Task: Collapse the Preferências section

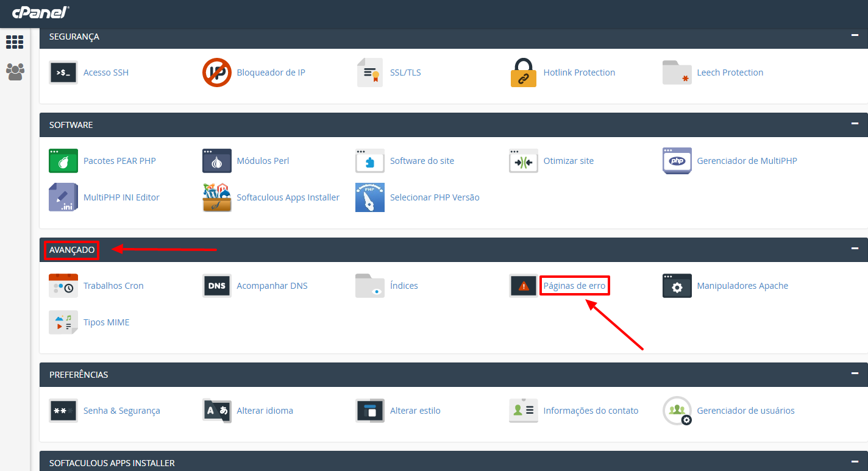Action: point(855,374)
